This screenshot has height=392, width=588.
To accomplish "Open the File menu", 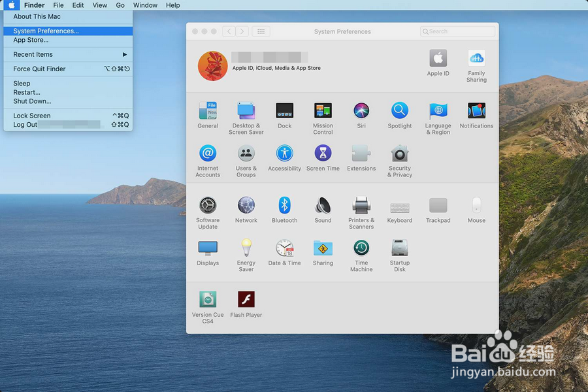I will tap(58, 5).
